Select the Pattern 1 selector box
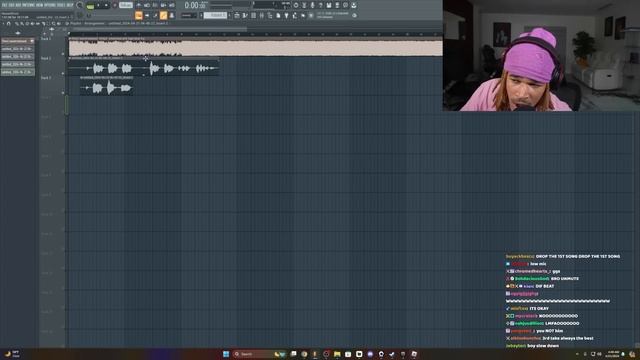Image resolution: width=640 pixels, height=360 pixels. pyautogui.click(x=215, y=15)
